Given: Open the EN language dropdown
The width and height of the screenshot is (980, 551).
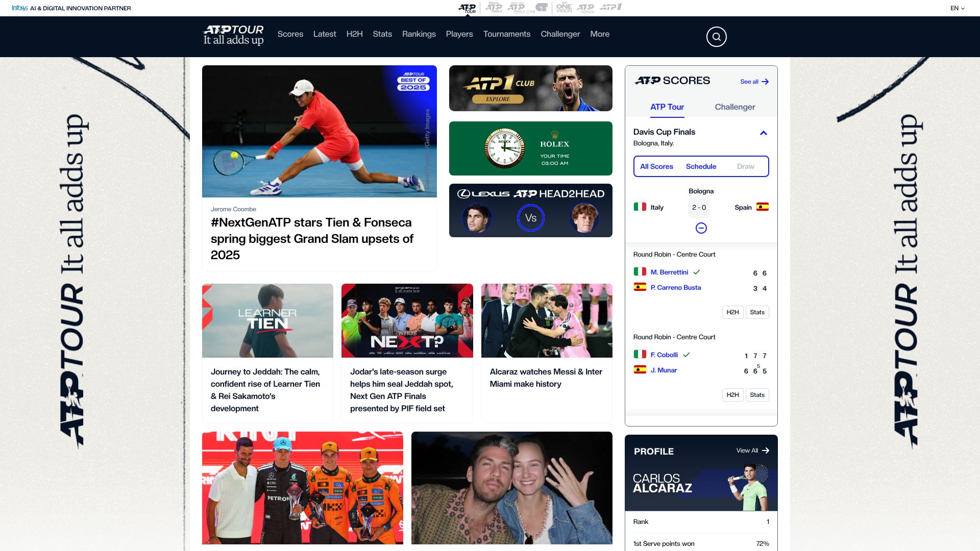Looking at the screenshot, I should [957, 8].
